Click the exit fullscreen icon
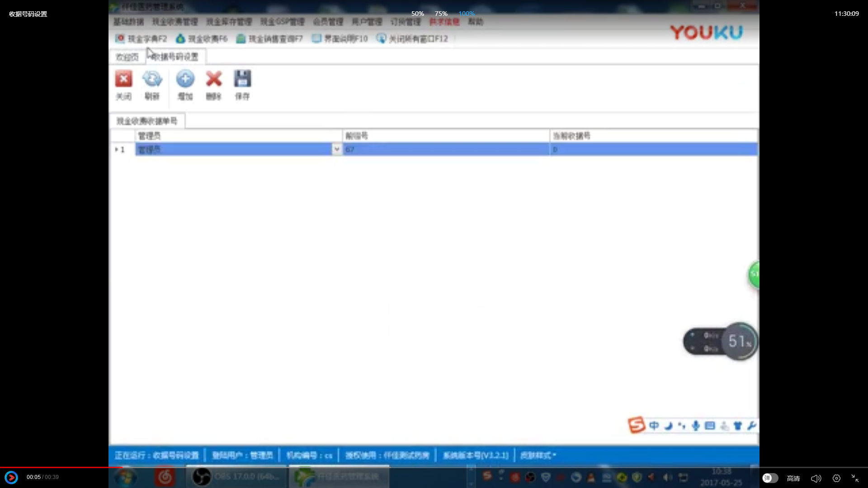The width and height of the screenshot is (868, 488). 855,478
